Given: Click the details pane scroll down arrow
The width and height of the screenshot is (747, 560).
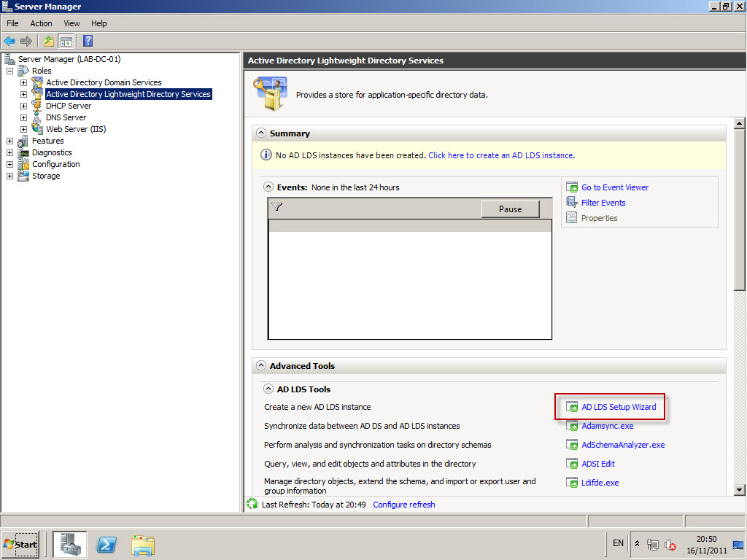Looking at the screenshot, I should click(x=739, y=489).
